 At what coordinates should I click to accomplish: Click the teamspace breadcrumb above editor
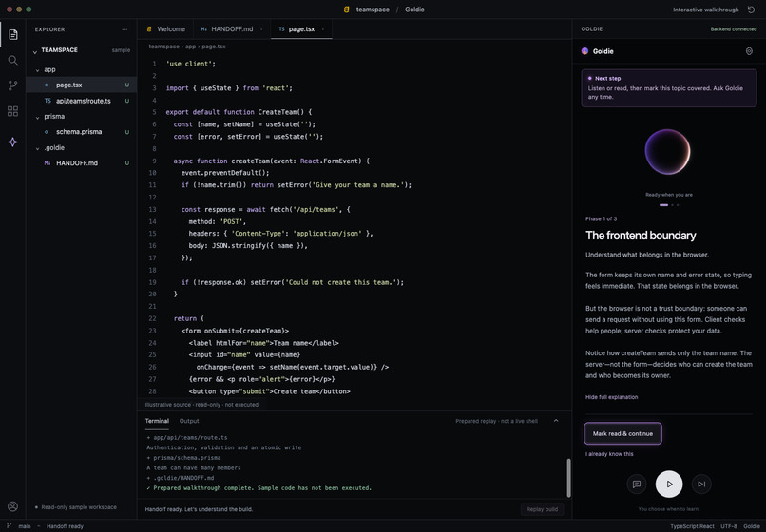pos(163,47)
